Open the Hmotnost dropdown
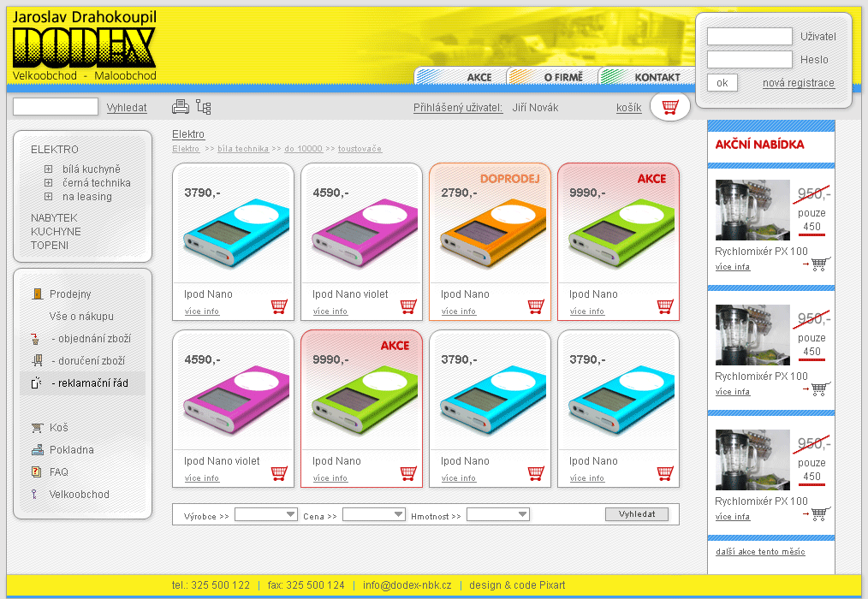 pyautogui.click(x=498, y=515)
